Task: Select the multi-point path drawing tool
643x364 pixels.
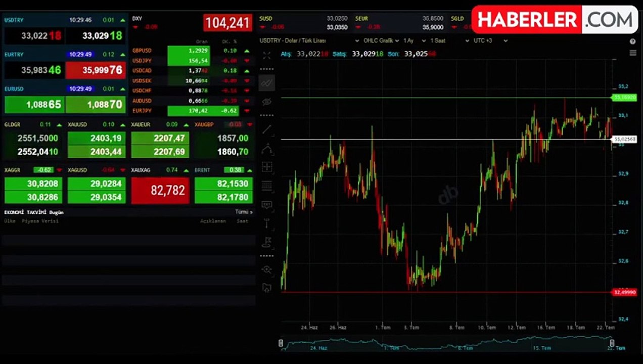Action: point(267,149)
